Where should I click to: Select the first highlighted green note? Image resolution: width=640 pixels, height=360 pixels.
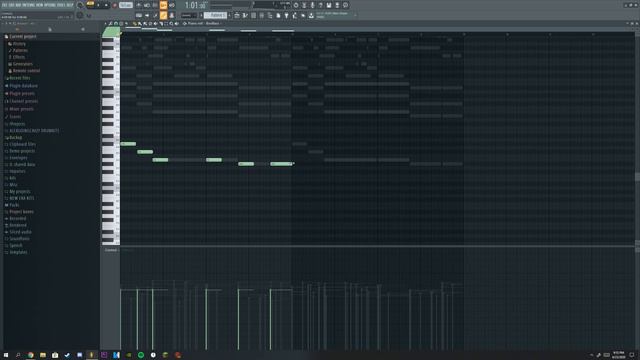(128, 144)
